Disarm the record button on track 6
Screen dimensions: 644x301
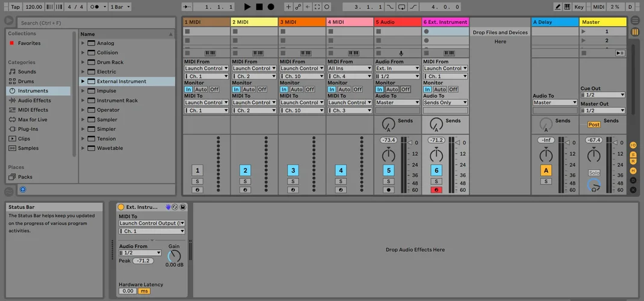[436, 190]
